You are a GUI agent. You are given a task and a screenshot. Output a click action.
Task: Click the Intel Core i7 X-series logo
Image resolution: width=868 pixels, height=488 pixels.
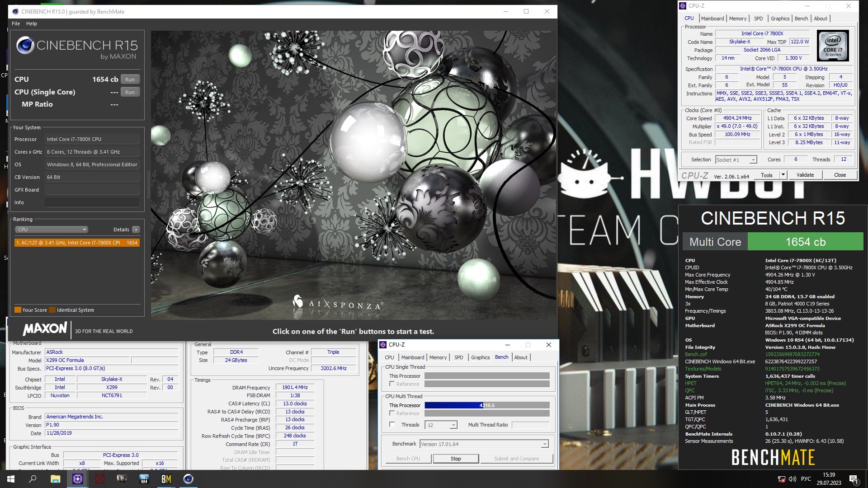pyautogui.click(x=833, y=46)
